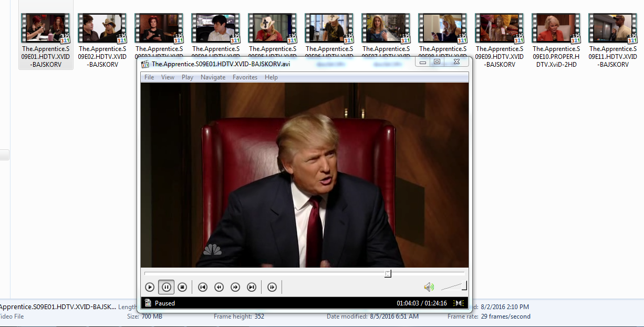Click the Play button in the player

(150, 287)
